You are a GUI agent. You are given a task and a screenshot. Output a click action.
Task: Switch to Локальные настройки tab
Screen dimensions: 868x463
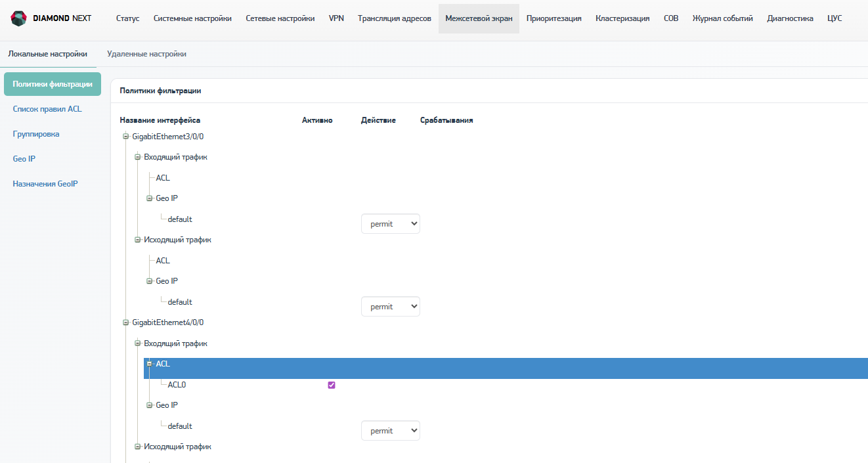(x=48, y=54)
